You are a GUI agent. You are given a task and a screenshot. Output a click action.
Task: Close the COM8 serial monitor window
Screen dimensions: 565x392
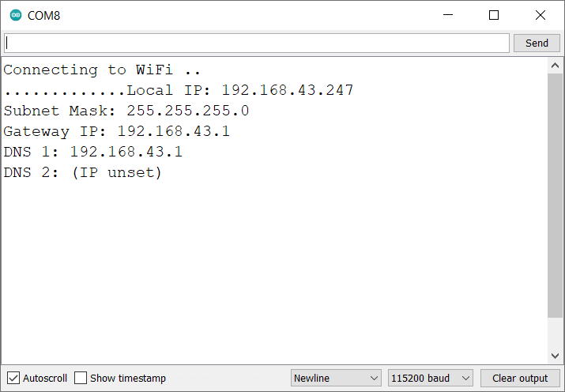[541, 15]
